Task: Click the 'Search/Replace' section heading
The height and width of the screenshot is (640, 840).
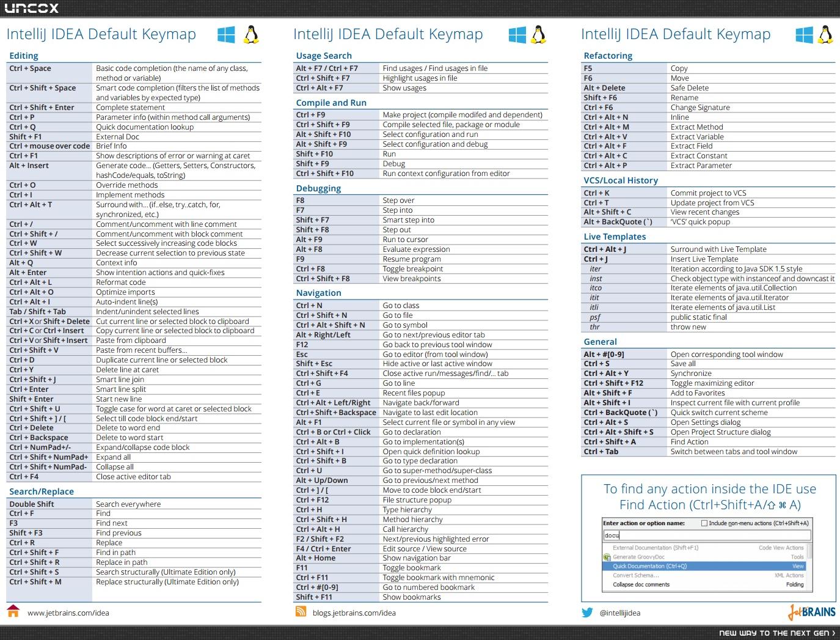Action: pyautogui.click(x=42, y=491)
